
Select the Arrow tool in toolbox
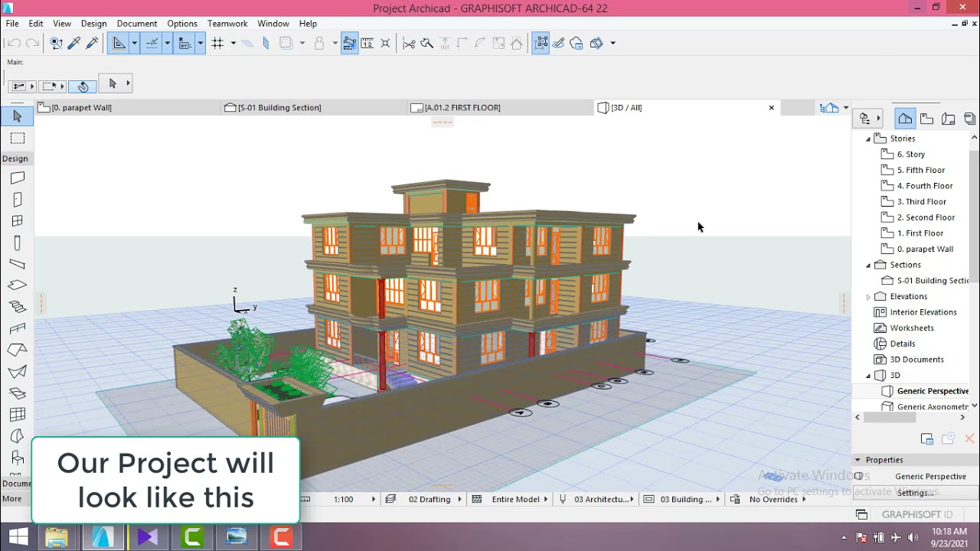tap(17, 116)
